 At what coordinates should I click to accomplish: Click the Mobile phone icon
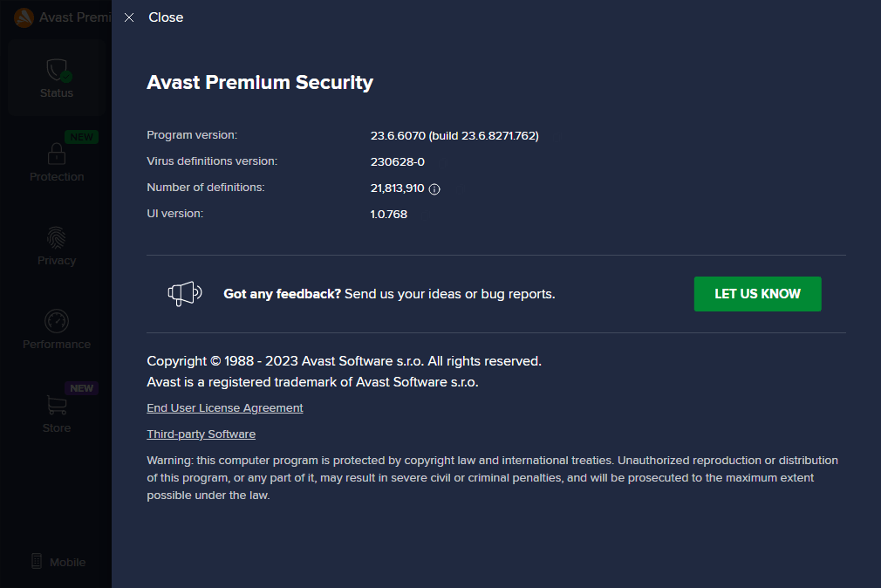(37, 561)
